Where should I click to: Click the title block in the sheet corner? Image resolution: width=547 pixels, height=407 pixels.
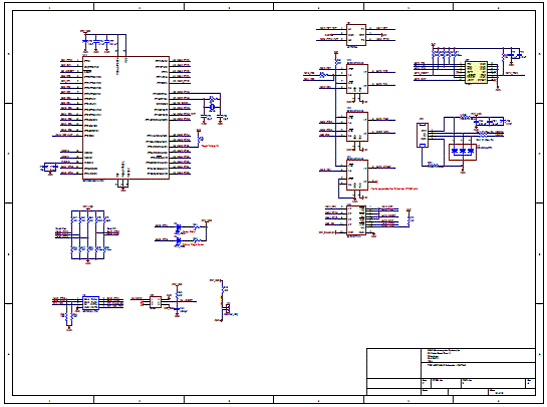click(451, 372)
